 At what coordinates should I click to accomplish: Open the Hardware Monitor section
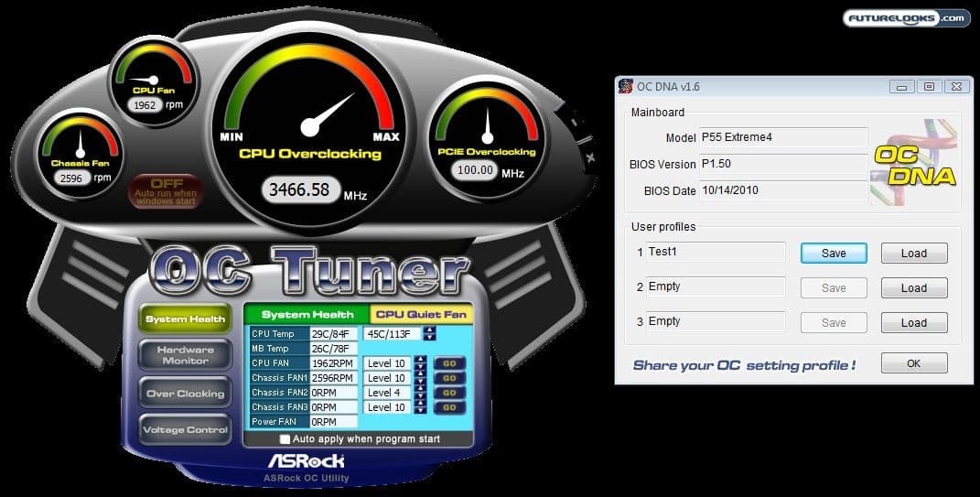click(x=185, y=355)
